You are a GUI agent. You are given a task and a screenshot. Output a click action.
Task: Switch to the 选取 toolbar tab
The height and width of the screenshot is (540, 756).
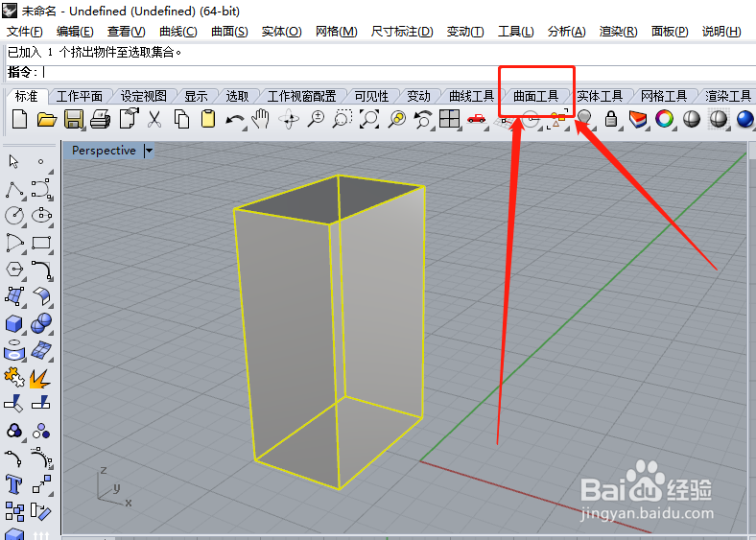[238, 97]
